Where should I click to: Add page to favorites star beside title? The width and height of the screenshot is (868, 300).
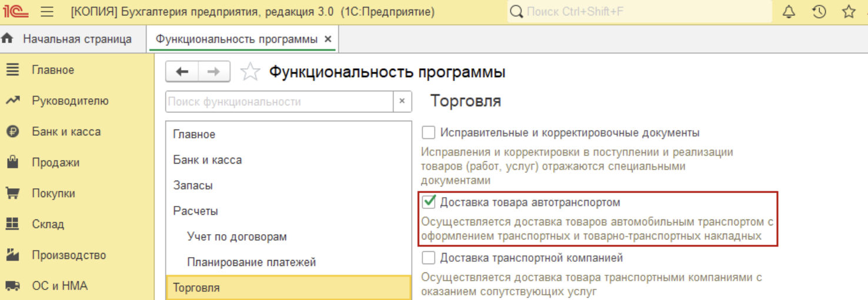pos(251,72)
